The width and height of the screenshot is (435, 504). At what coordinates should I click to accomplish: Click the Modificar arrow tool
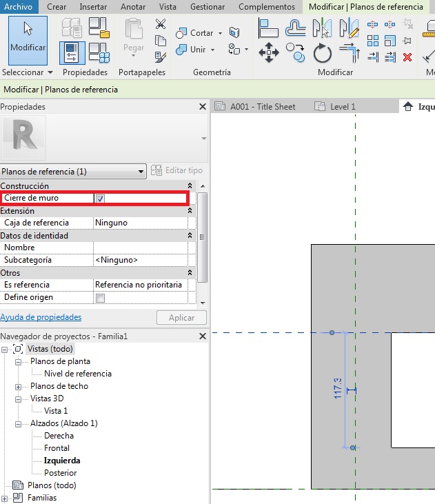[28, 40]
